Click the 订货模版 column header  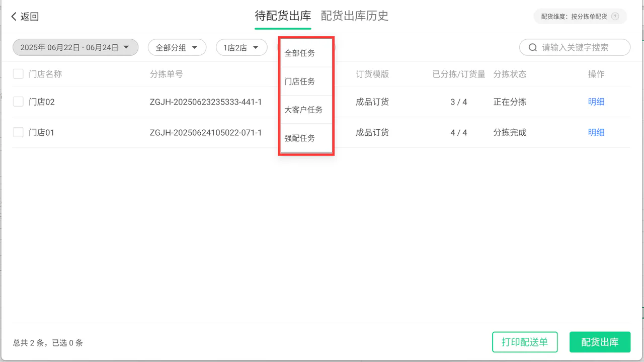pos(372,74)
